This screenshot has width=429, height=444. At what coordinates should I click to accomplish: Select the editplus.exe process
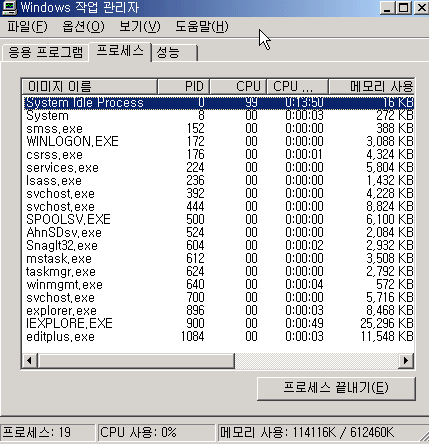point(218,337)
